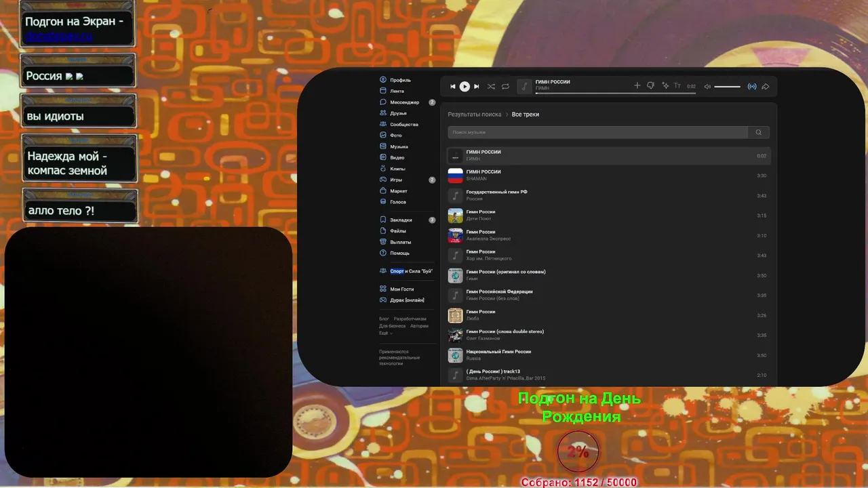868x488 pixels.
Task: Go to Игры in the sidebar
Action: click(396, 180)
